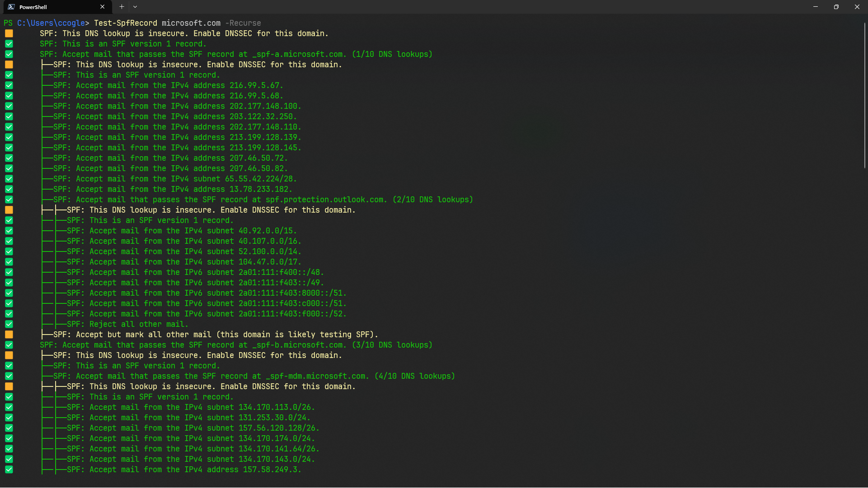Click the line with IPv4 subnet 157.56.120.128/26
The width and height of the screenshot is (868, 488).
[x=193, y=428]
